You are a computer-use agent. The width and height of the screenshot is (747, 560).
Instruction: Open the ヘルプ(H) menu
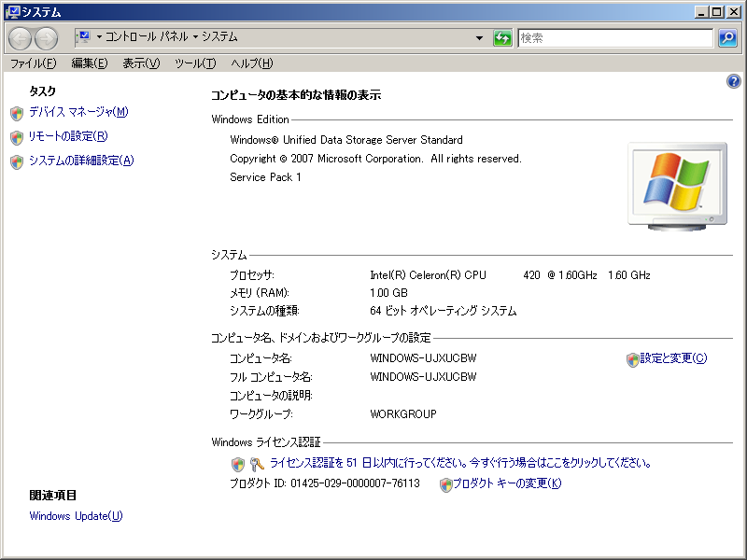(252, 63)
